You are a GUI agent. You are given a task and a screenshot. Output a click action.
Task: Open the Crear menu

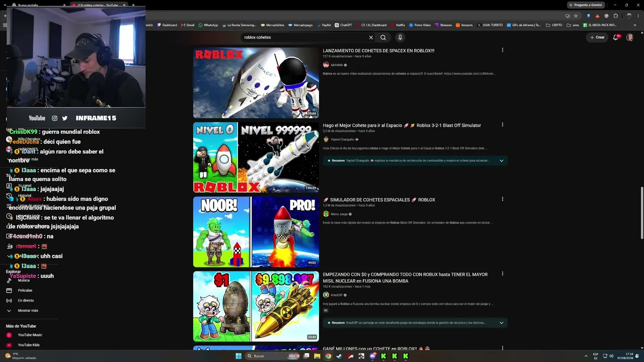coord(597,37)
